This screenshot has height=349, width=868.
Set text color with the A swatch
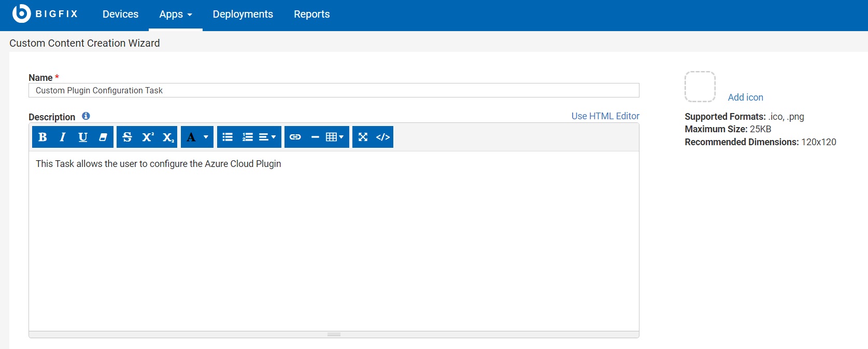coord(191,137)
